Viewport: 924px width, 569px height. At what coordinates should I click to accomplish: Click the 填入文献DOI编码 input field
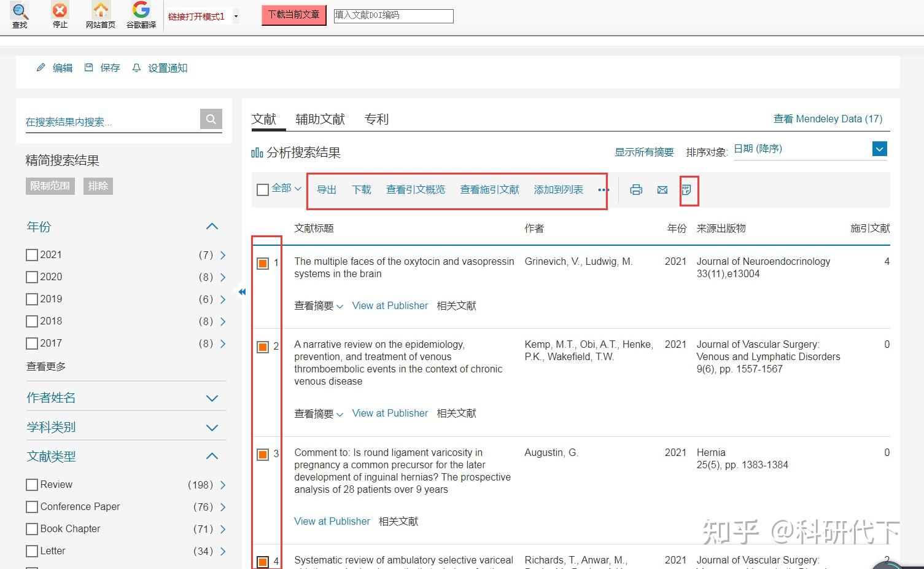(393, 15)
